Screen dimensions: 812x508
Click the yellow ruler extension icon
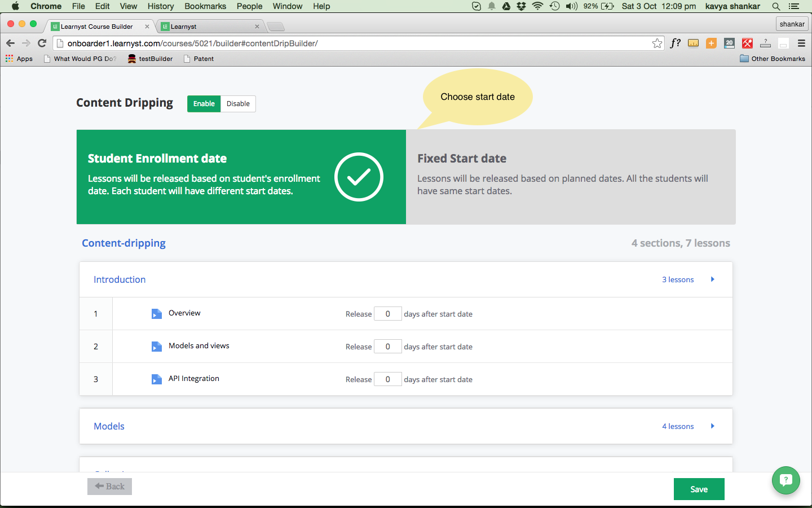694,43
